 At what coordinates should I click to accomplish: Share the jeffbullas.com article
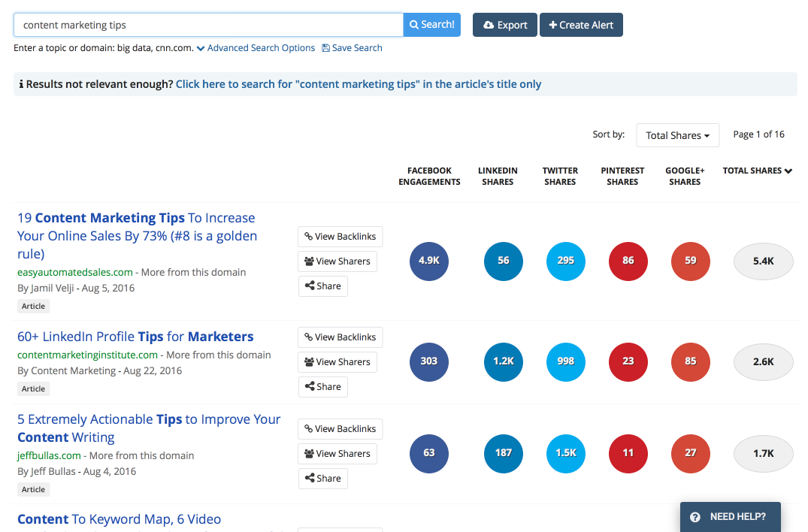[x=323, y=479]
